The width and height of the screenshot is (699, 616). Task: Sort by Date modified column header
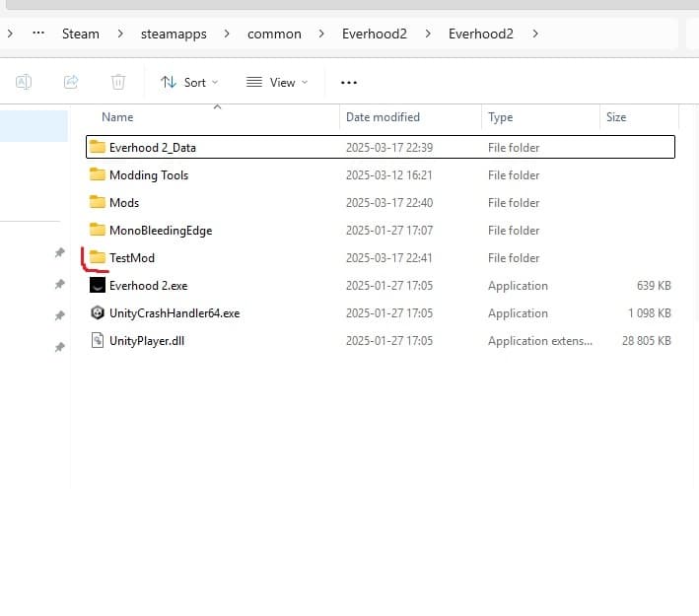coord(383,117)
